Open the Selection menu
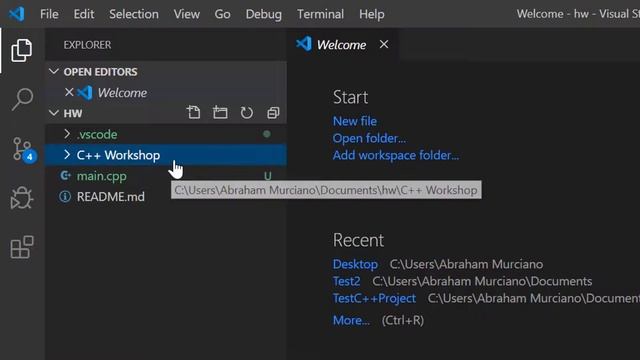 tap(134, 14)
